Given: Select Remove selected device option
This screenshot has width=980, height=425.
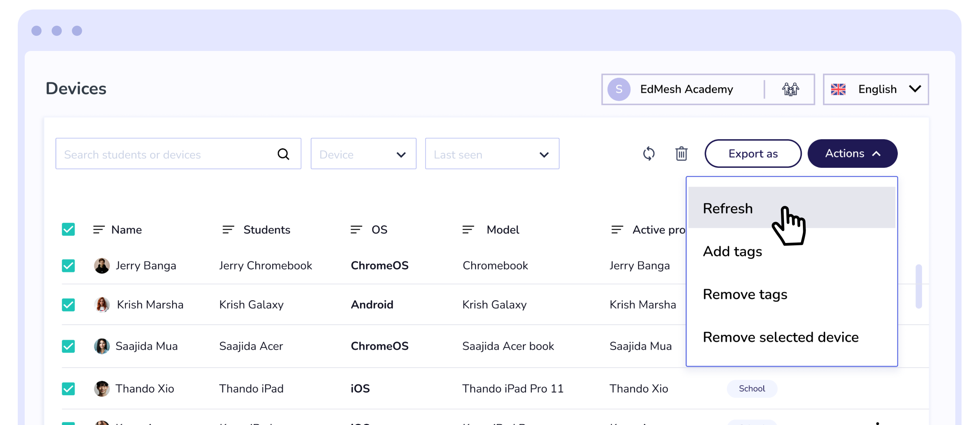Looking at the screenshot, I should 780,337.
